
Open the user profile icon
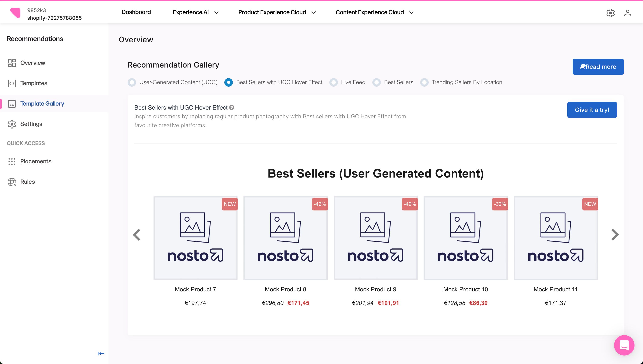click(x=627, y=13)
